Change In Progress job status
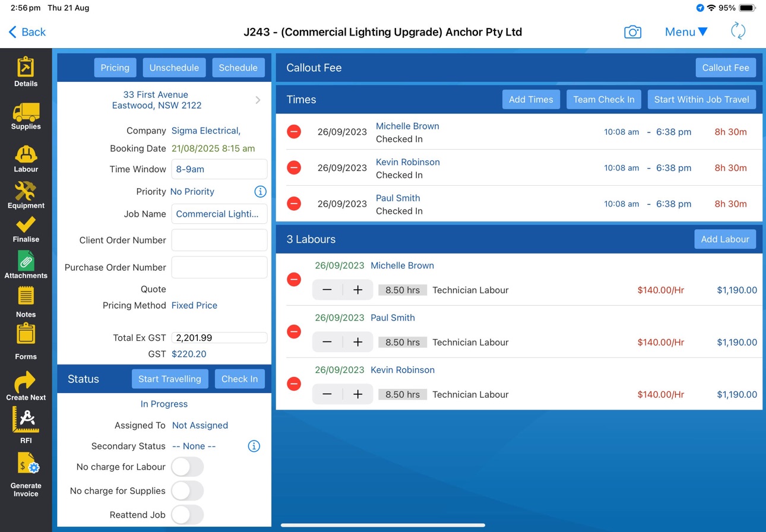766x532 pixels. coord(164,404)
